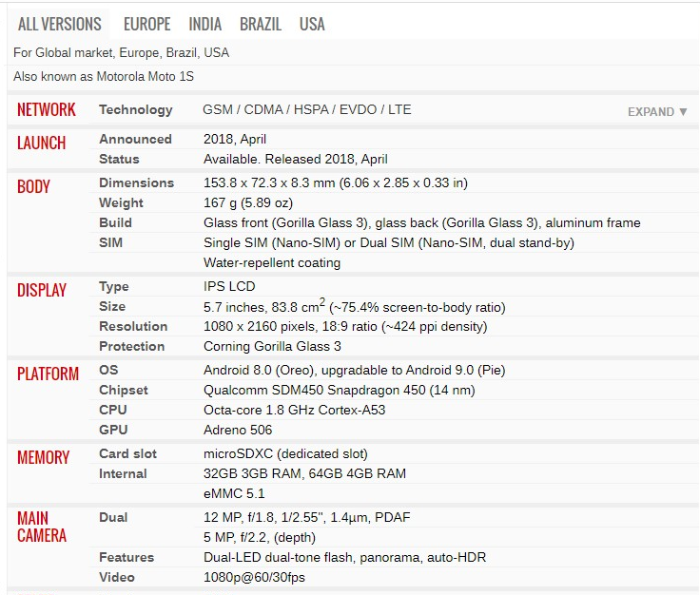Open the Dual camera label
This screenshot has height=595, width=700.
click(x=113, y=517)
